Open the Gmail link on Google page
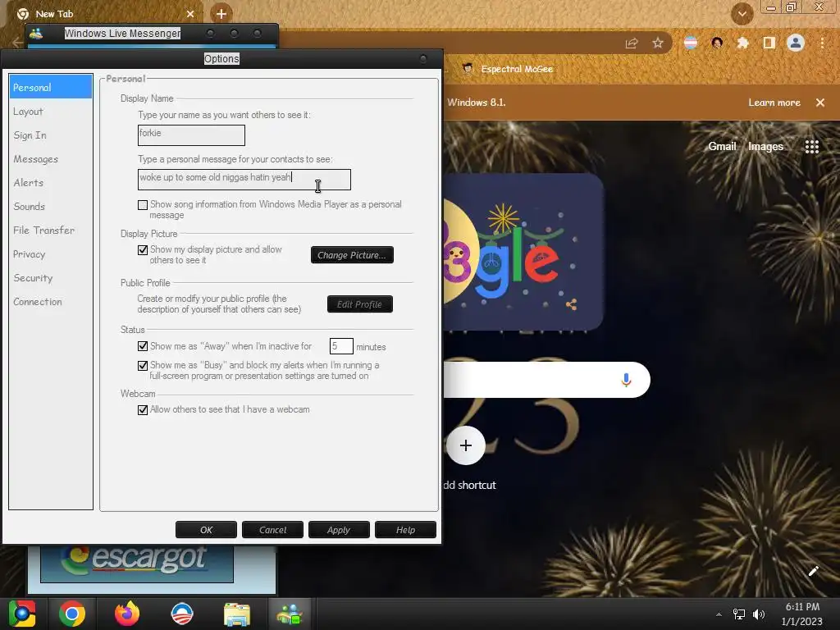 click(722, 146)
